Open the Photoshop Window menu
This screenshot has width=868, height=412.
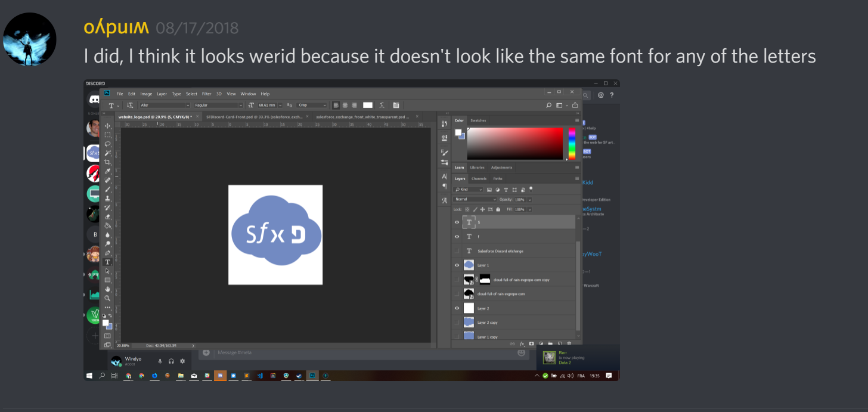248,94
